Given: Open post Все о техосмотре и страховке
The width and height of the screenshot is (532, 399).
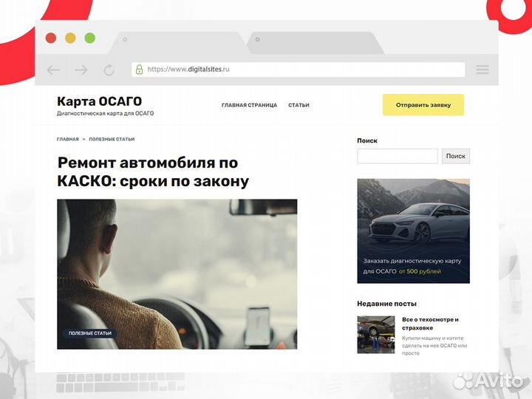Looking at the screenshot, I should click(x=430, y=324).
